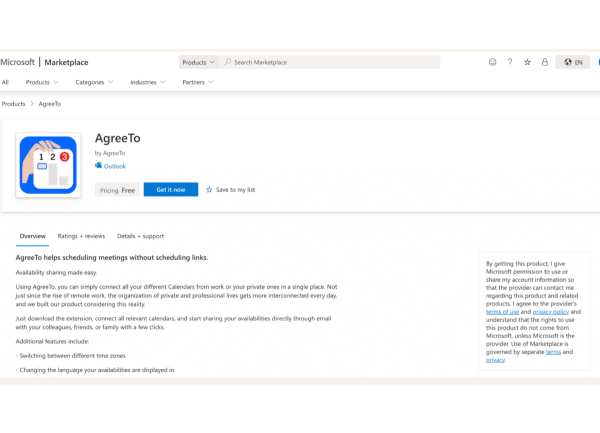Click the Microsoft logo text
Image resolution: width=600 pixels, height=433 pixels.
tap(17, 62)
